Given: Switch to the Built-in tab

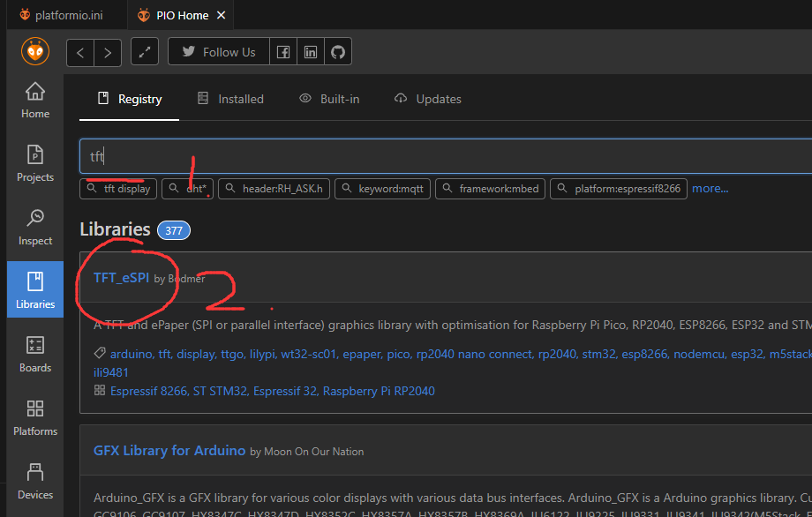Looking at the screenshot, I should click(x=329, y=99).
